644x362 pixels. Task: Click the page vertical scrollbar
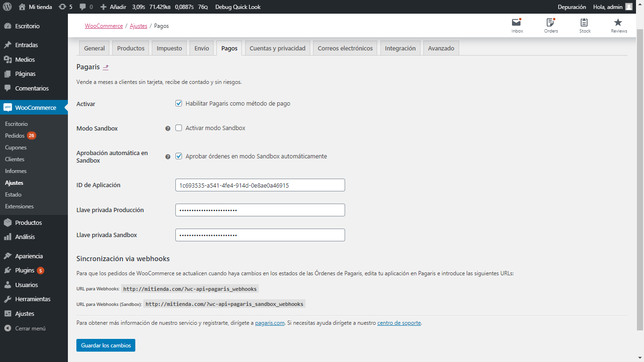(640, 179)
